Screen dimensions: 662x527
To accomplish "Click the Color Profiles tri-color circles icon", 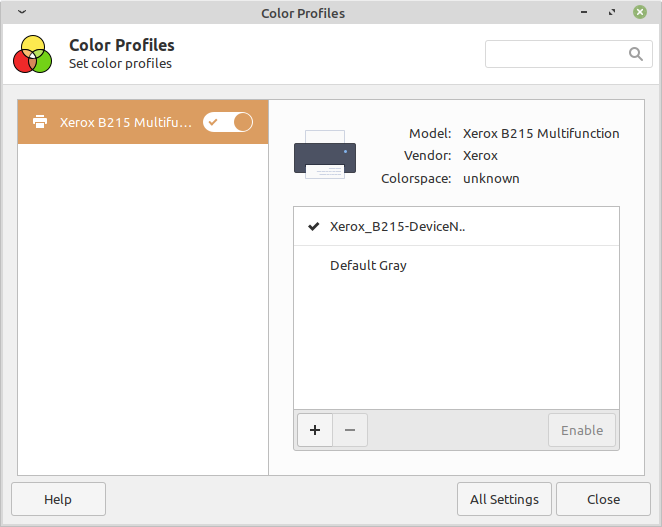I will pyautogui.click(x=33, y=54).
